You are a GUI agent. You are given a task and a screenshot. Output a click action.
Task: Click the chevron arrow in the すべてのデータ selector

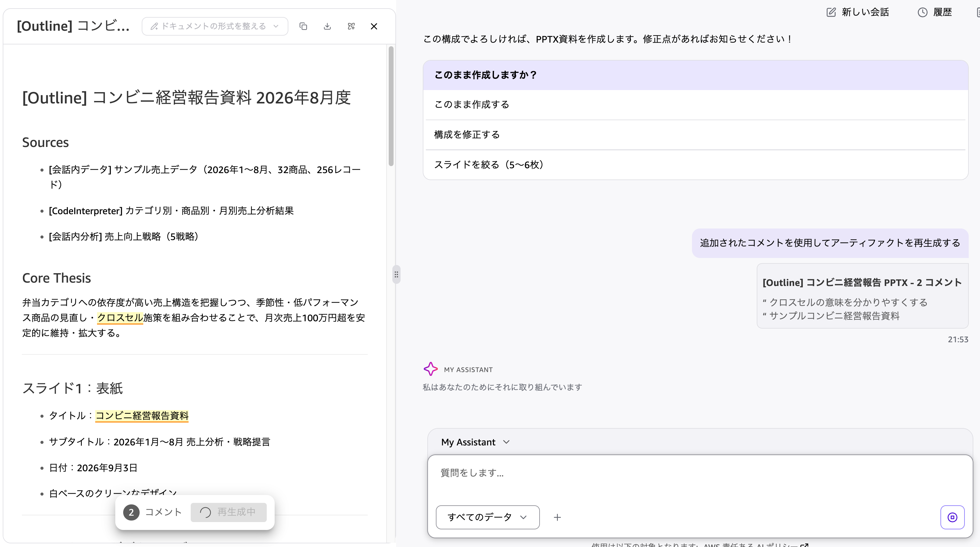[523, 517]
